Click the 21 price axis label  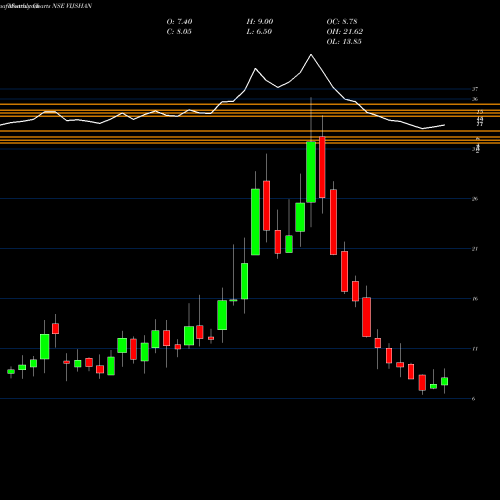coord(475,249)
